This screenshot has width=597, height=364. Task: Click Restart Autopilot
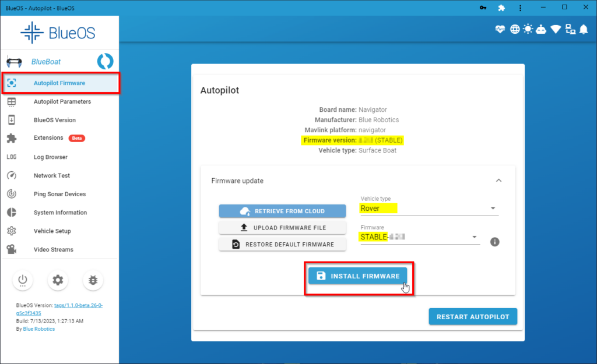click(473, 317)
